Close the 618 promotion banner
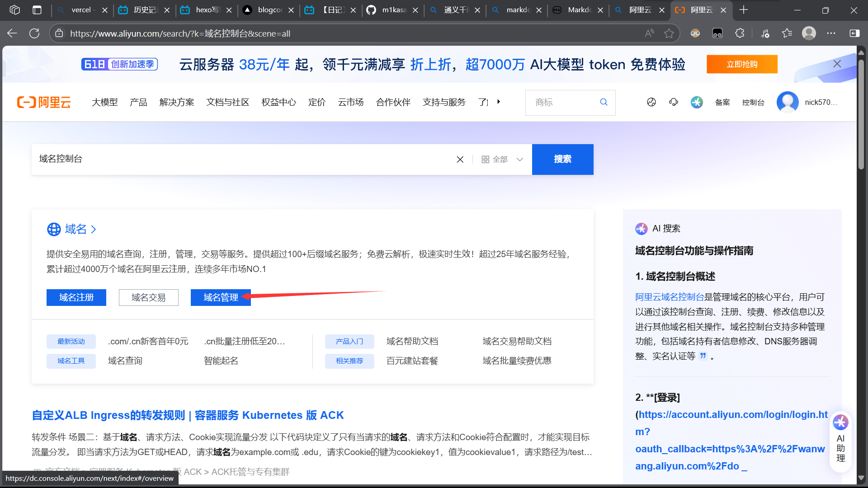Image resolution: width=868 pixels, height=488 pixels. 837,64
